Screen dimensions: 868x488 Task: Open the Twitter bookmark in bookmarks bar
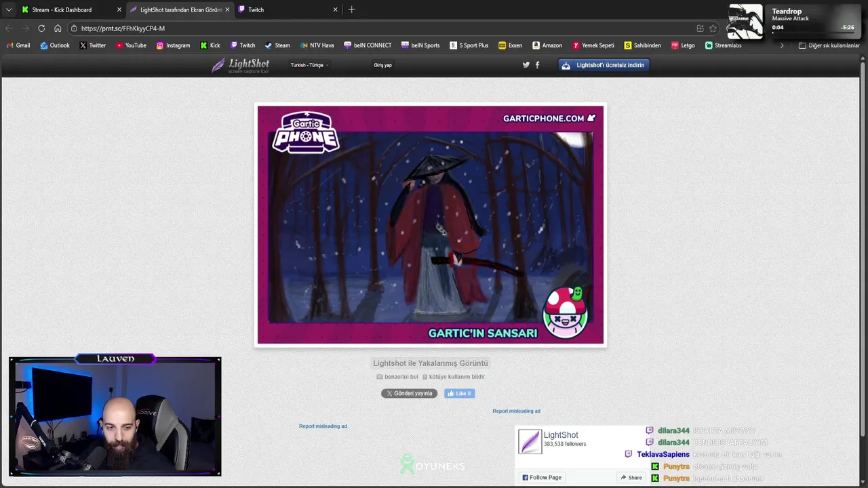92,45
